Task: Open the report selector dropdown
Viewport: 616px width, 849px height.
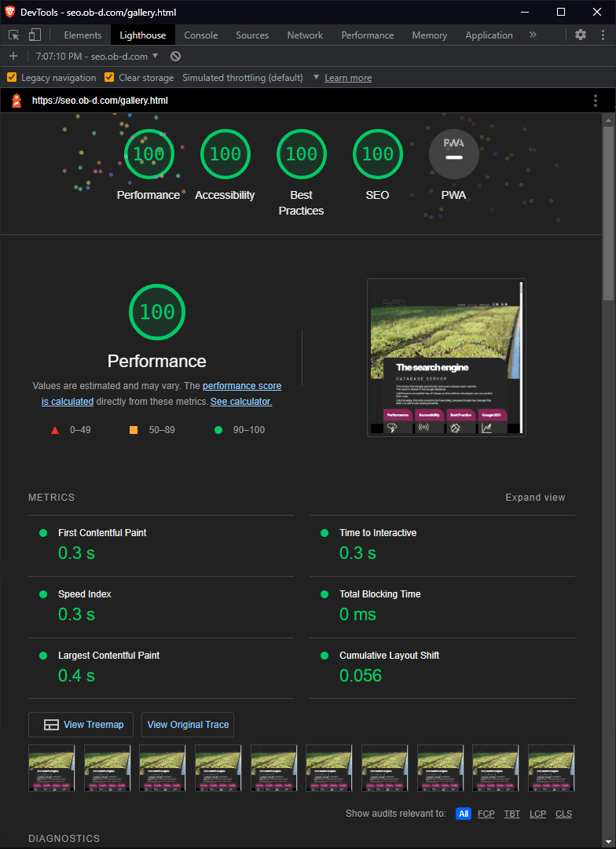Action: pyautogui.click(x=97, y=56)
